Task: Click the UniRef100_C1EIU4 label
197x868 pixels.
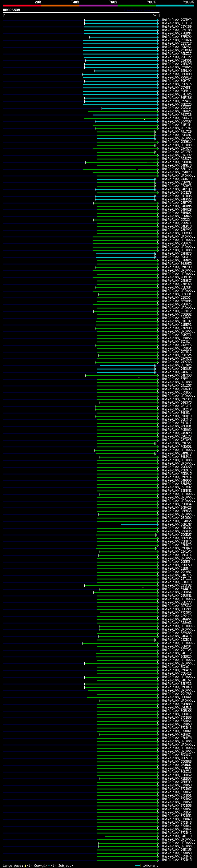Action: tap(177, 125)
